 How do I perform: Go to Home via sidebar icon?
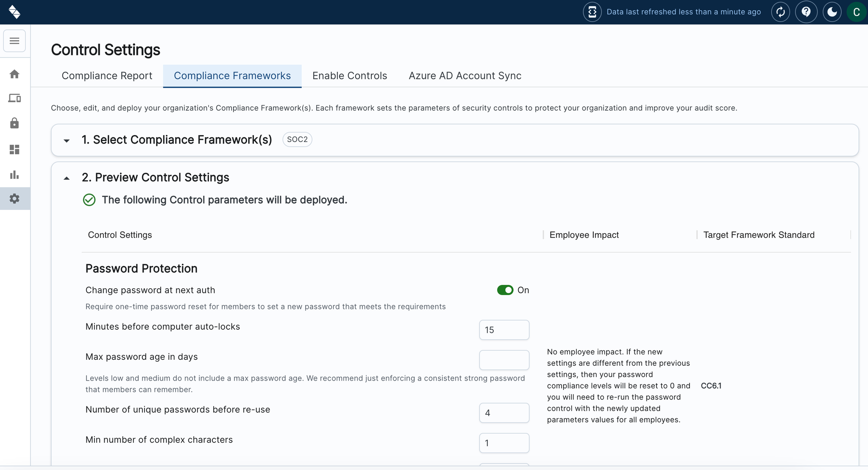coord(14,74)
